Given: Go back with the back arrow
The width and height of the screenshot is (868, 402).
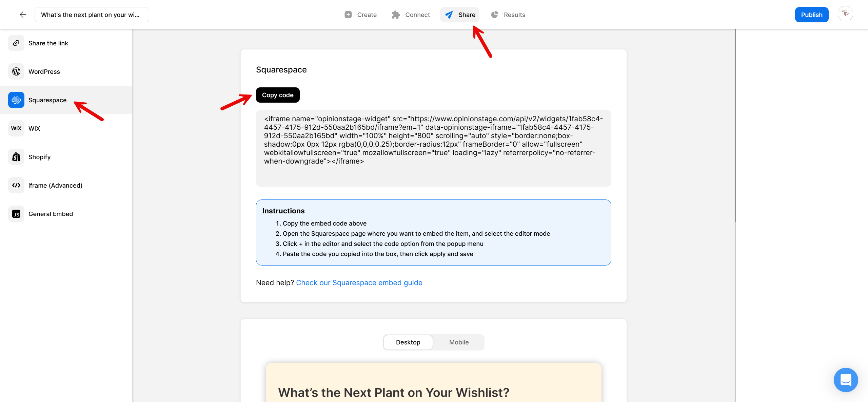Looking at the screenshot, I should click(22, 15).
